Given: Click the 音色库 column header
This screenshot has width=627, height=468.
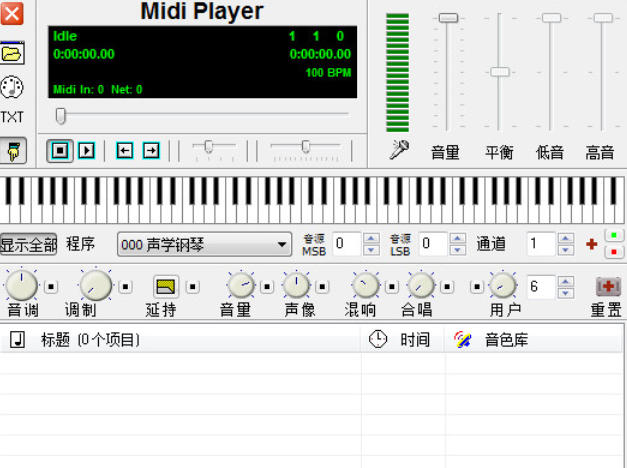Looking at the screenshot, I should click(x=505, y=340).
